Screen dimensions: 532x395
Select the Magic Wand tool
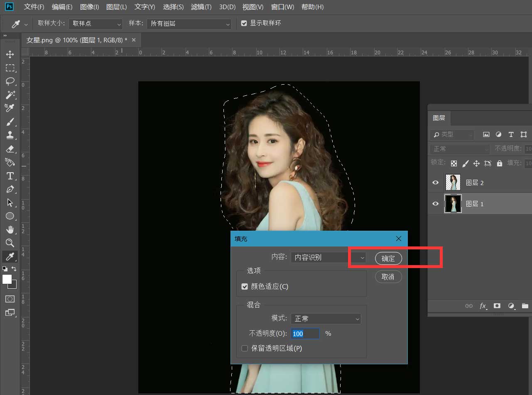tap(10, 95)
